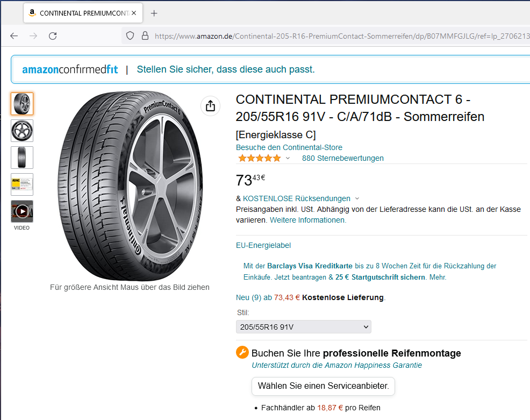Open the ADAC test result thumbnail

tap(22, 184)
